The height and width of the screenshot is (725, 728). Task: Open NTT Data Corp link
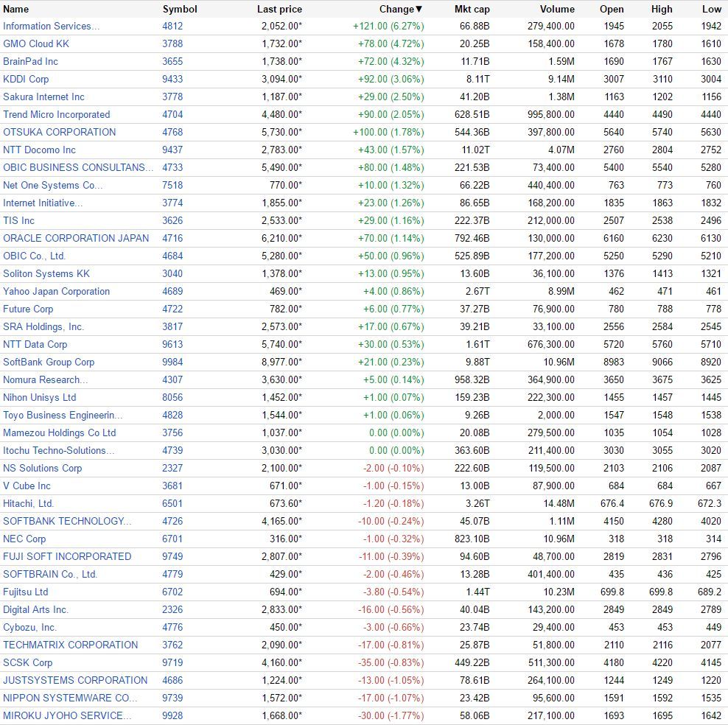(35, 344)
